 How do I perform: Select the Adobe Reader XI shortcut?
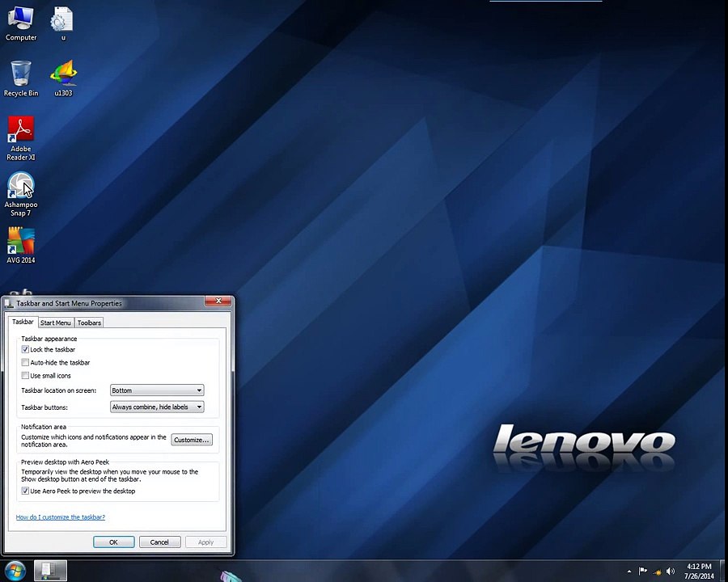20,138
